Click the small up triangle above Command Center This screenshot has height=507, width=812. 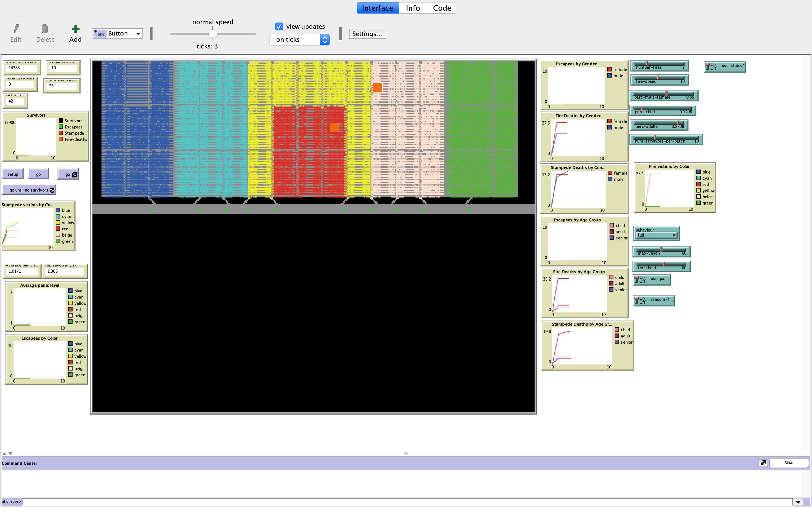coord(4,453)
